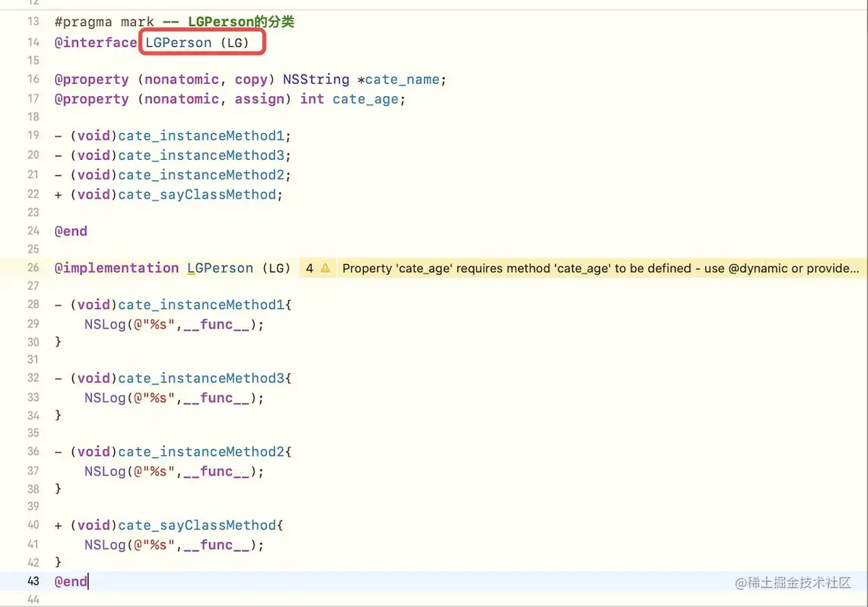
Task: Click line number 26 in the gutter
Action: tap(33, 268)
